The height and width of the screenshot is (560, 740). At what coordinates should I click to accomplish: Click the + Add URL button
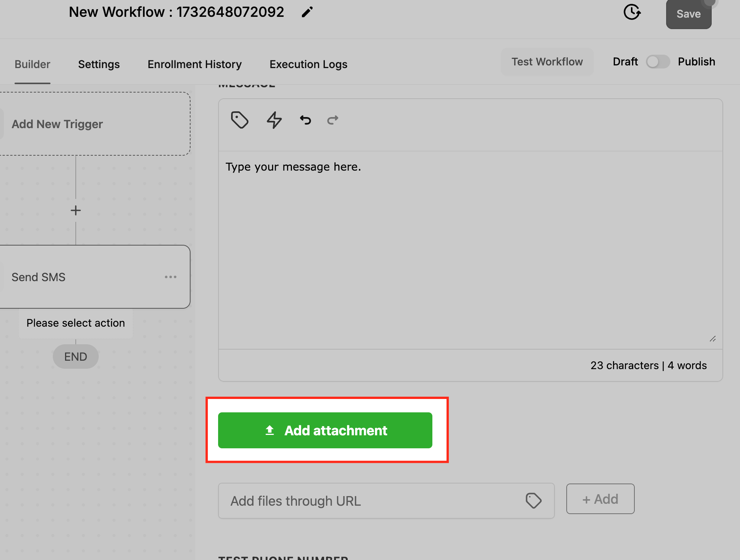pyautogui.click(x=600, y=499)
